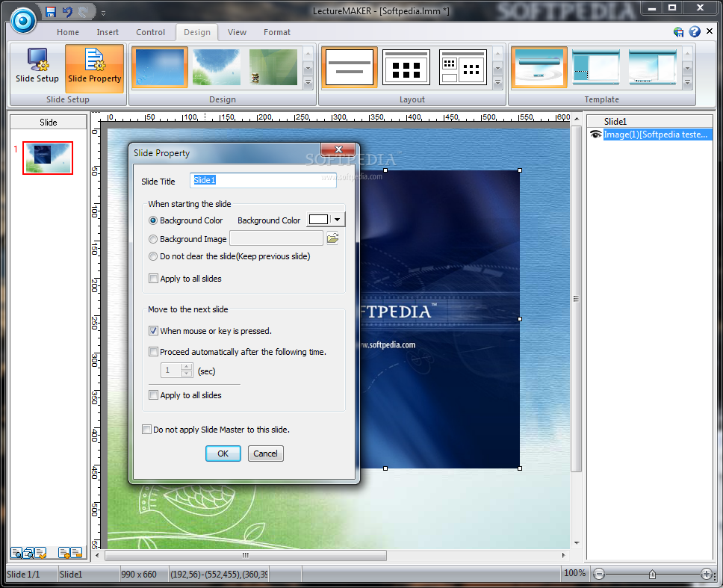Image resolution: width=723 pixels, height=588 pixels.
Task: Check Apply to all slides under starting slide
Action: (154, 279)
